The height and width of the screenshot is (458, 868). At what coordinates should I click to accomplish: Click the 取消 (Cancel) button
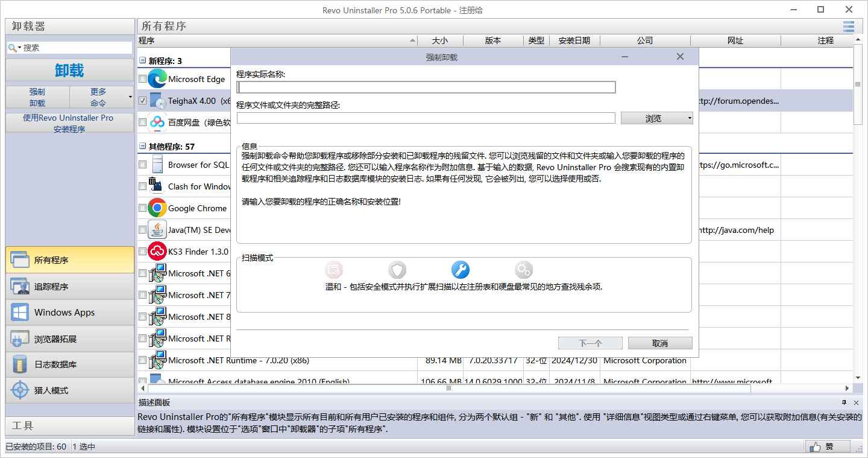click(x=659, y=343)
